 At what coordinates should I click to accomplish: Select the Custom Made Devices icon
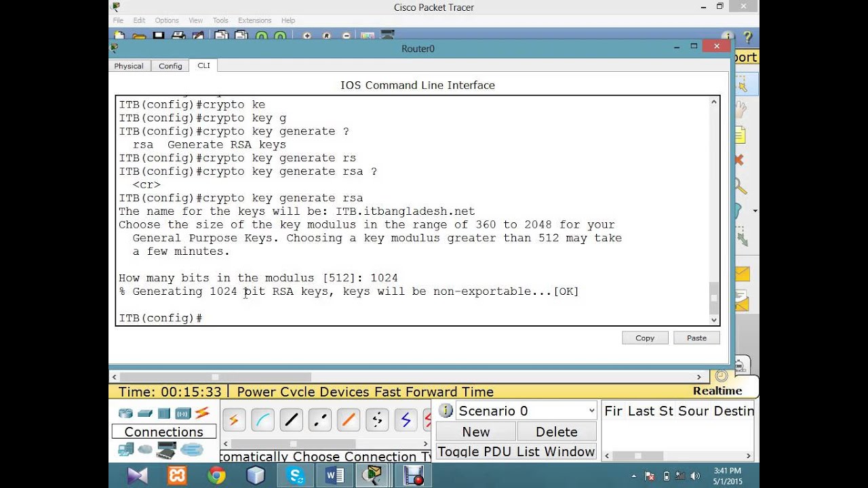[167, 449]
